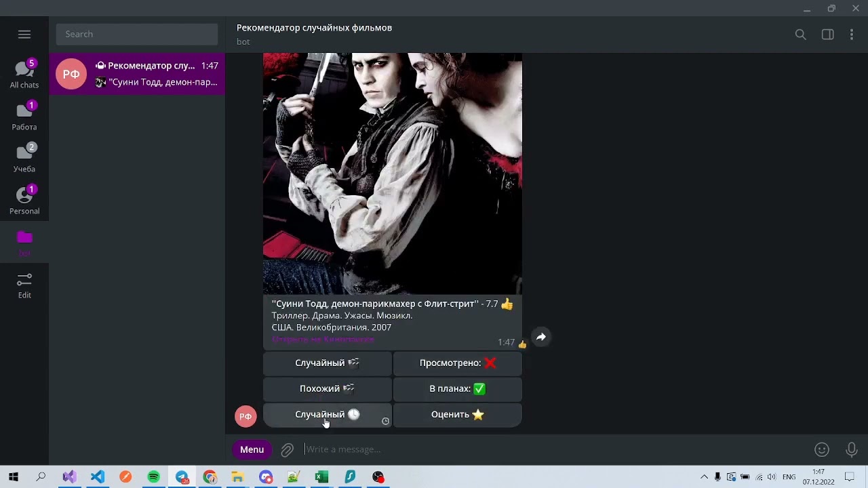Open the emoji picker
The image size is (868, 488).
click(x=822, y=449)
